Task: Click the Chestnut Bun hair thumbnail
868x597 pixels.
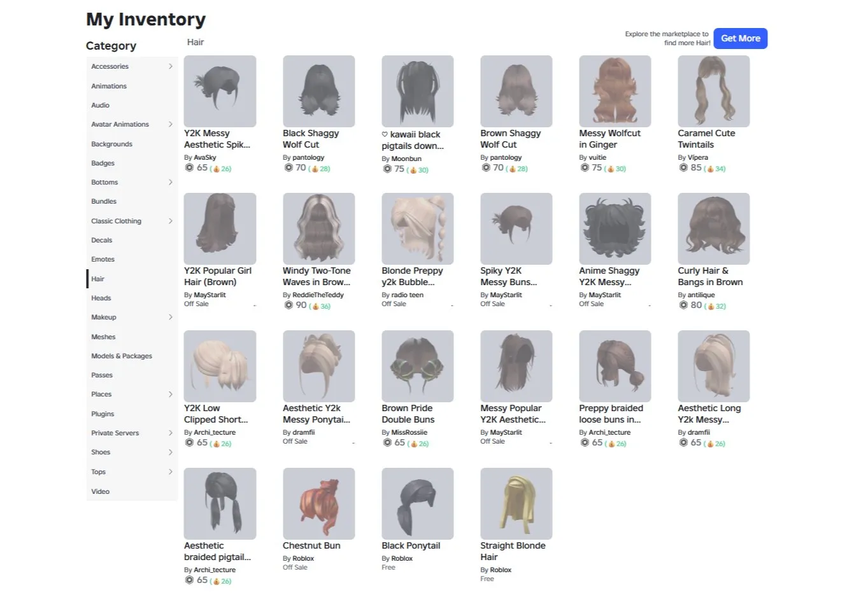Action: [x=318, y=503]
